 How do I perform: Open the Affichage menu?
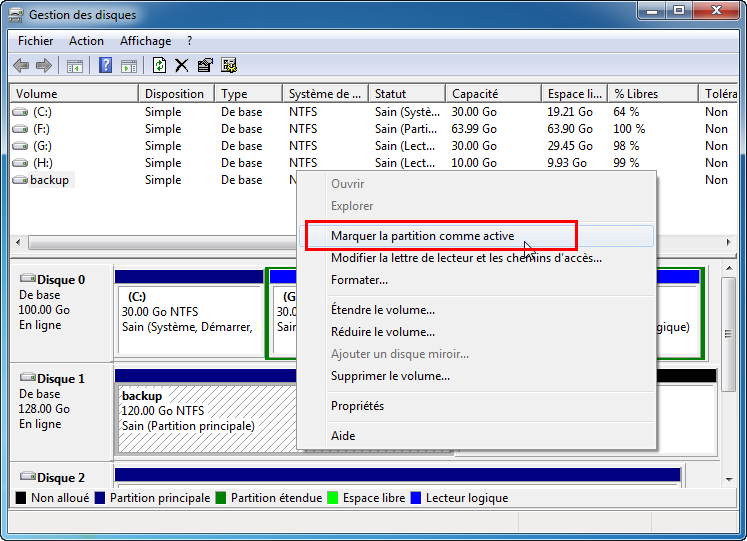[145, 41]
